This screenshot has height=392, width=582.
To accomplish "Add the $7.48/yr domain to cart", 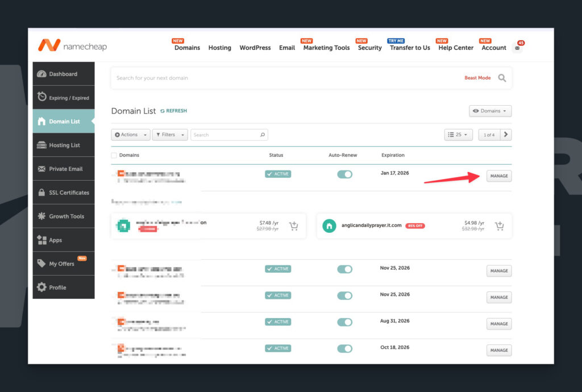I will [293, 226].
